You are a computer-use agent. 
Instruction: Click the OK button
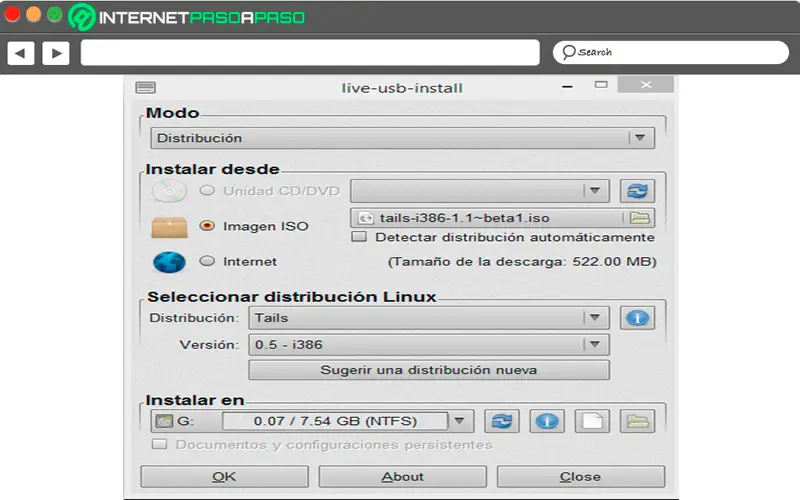[x=224, y=477]
